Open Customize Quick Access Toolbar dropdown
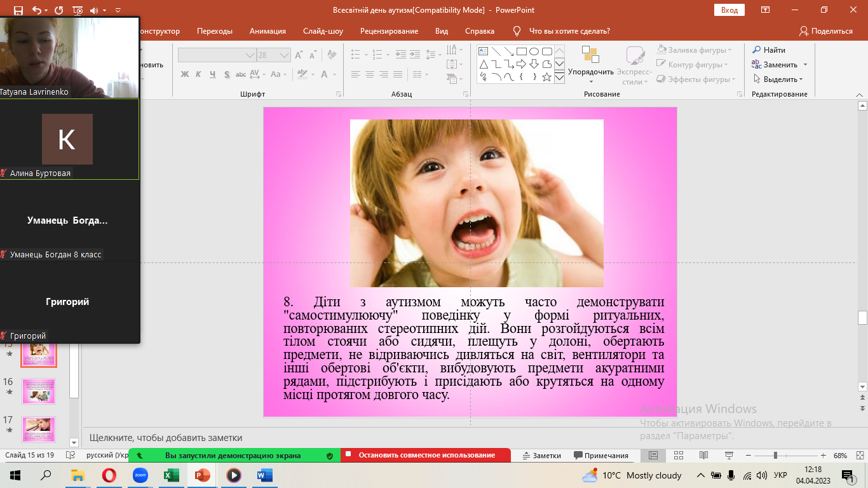Image resolution: width=868 pixels, height=488 pixels. point(118,10)
